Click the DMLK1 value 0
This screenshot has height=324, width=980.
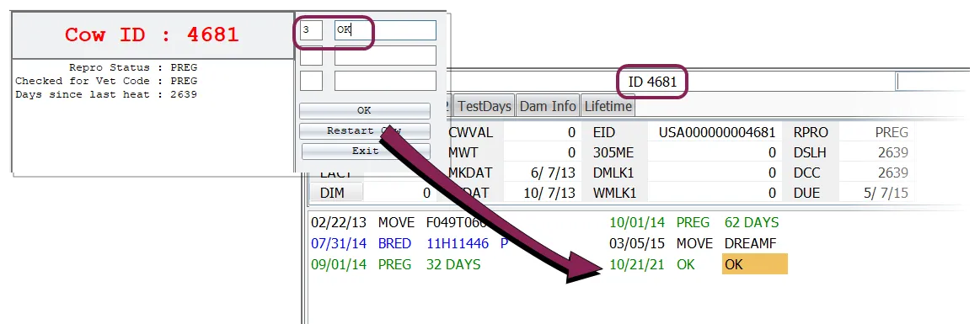pos(773,173)
